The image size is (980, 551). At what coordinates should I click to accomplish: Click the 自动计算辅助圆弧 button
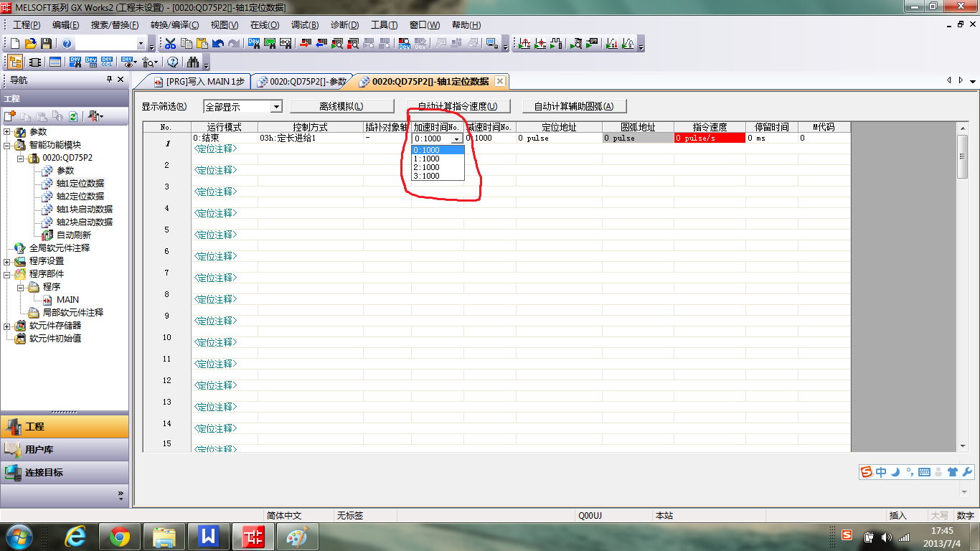(574, 106)
